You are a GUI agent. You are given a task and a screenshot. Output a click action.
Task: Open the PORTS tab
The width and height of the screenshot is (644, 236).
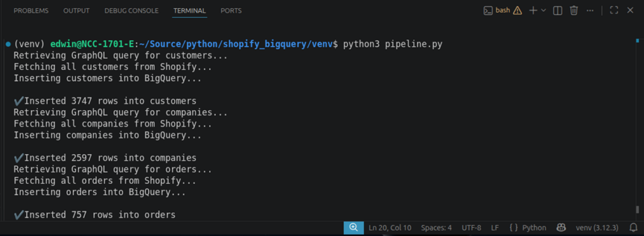231,11
